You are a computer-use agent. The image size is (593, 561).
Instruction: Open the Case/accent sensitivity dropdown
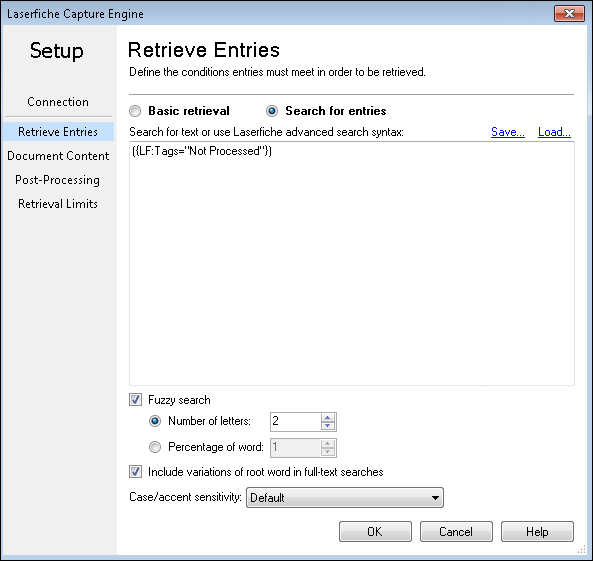[345, 497]
